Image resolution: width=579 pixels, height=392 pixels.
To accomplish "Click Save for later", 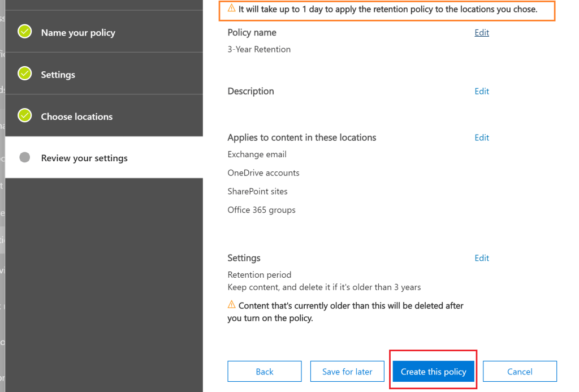I will tap(347, 372).
